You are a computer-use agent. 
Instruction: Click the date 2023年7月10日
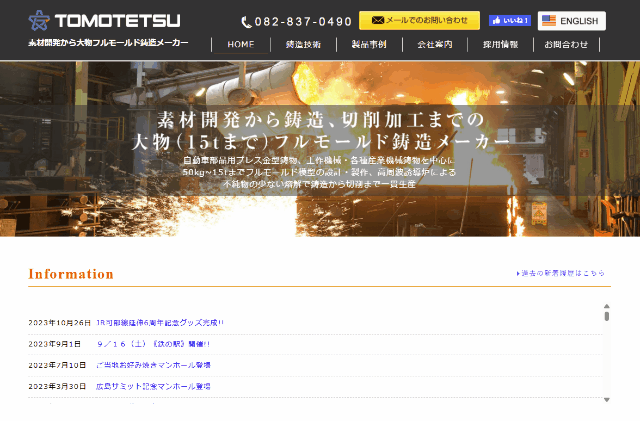click(x=57, y=365)
